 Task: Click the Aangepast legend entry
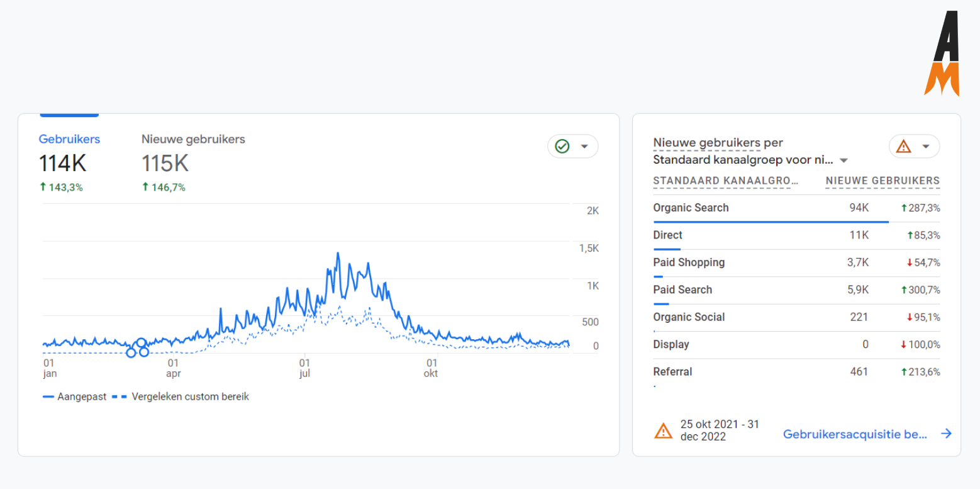pyautogui.click(x=75, y=397)
